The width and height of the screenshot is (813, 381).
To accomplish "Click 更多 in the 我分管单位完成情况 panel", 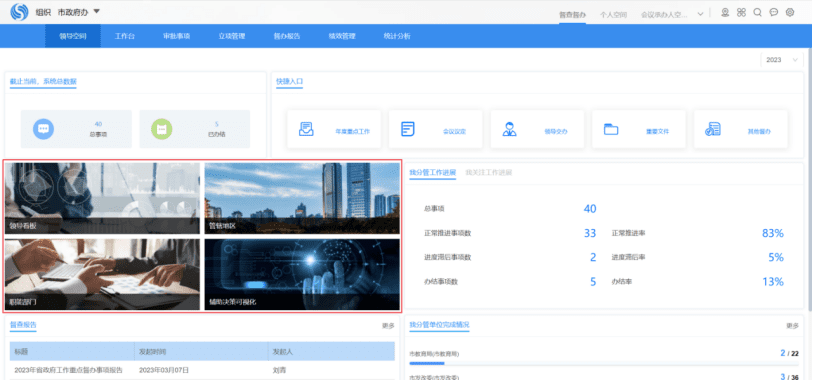I will pyautogui.click(x=792, y=326).
